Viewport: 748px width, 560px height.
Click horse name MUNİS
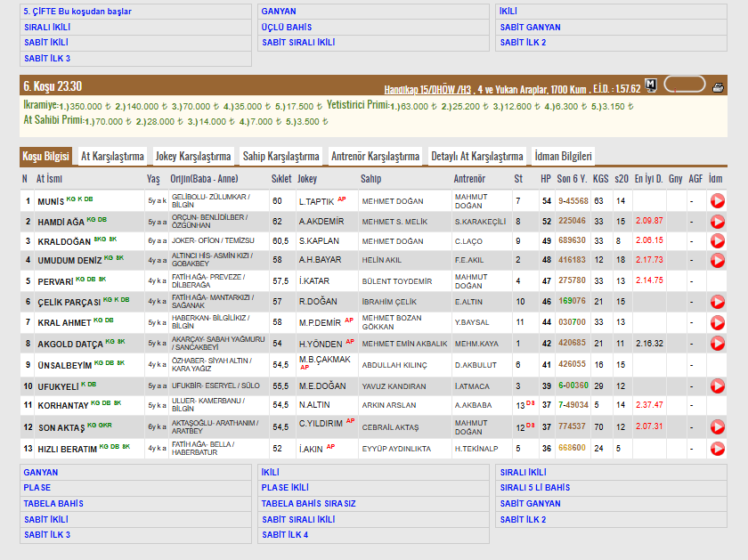(51, 202)
